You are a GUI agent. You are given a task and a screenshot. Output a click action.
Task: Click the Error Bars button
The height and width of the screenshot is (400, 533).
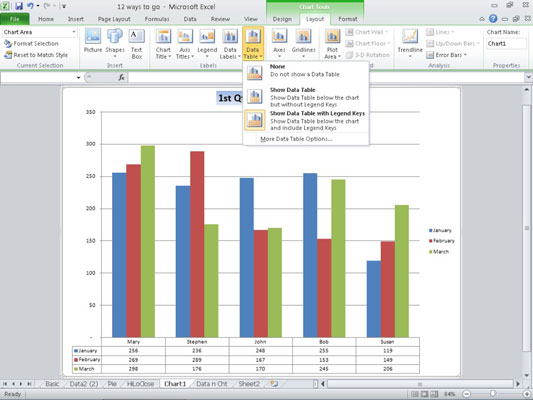point(447,55)
